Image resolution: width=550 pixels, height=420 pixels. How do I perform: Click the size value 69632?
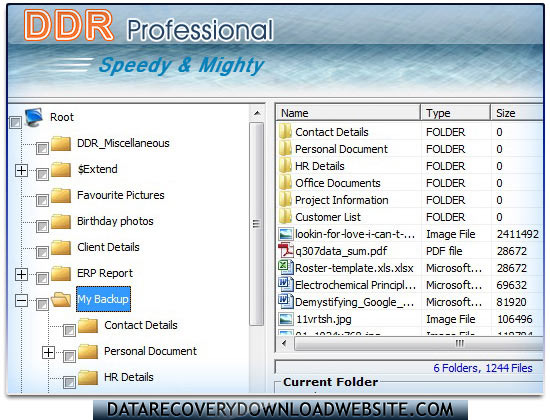511,285
